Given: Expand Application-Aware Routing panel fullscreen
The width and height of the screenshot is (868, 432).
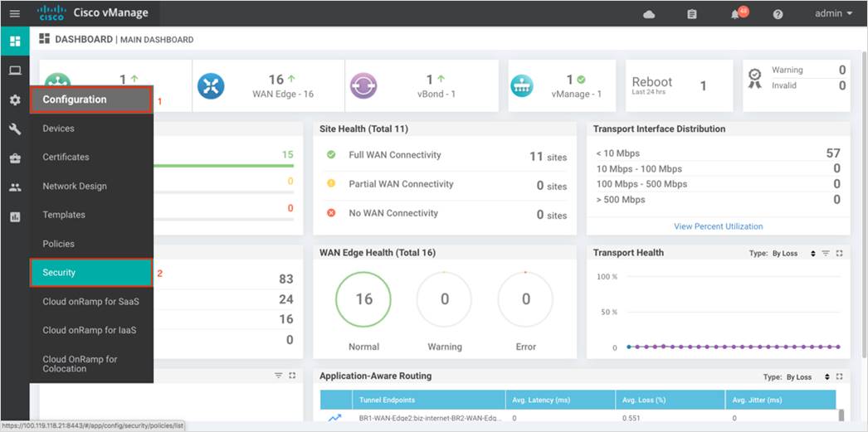Looking at the screenshot, I should coord(839,376).
